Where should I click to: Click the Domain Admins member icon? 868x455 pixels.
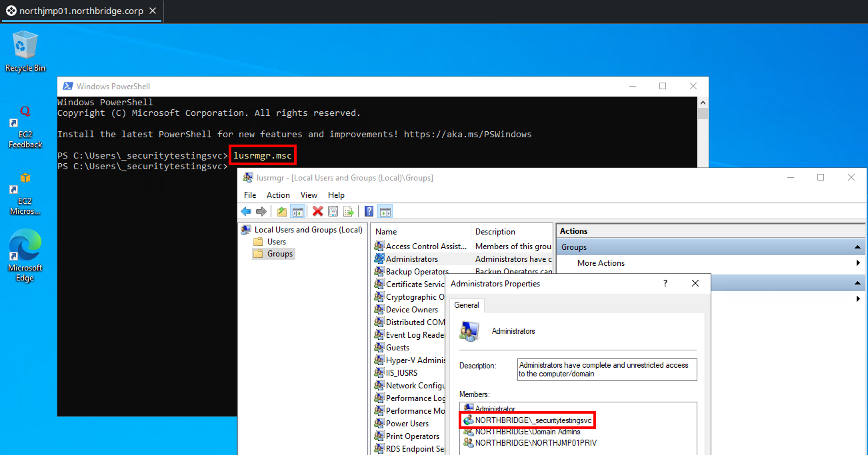pyautogui.click(x=468, y=432)
